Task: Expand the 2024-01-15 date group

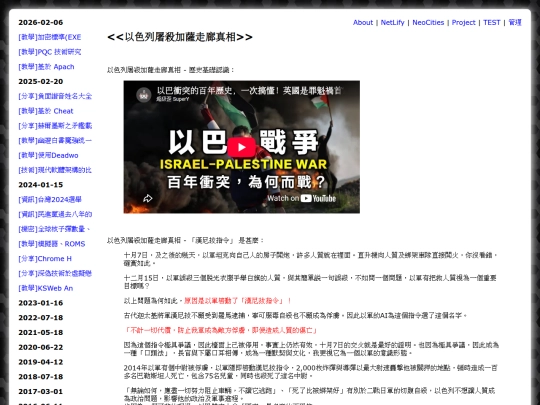Action: pos(41,185)
